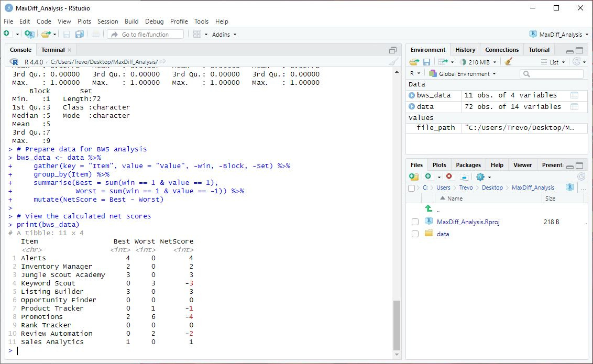Check the select-all files checkbox

[x=412, y=188]
